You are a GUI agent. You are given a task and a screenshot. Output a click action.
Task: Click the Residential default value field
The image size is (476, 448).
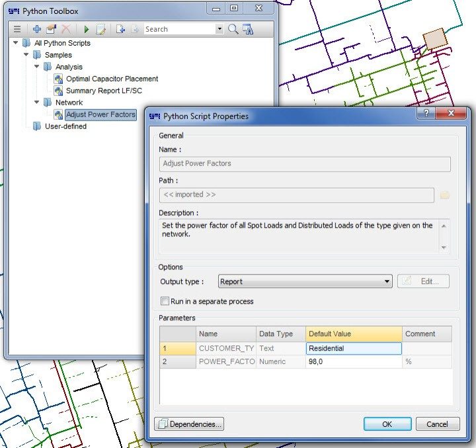pos(354,348)
